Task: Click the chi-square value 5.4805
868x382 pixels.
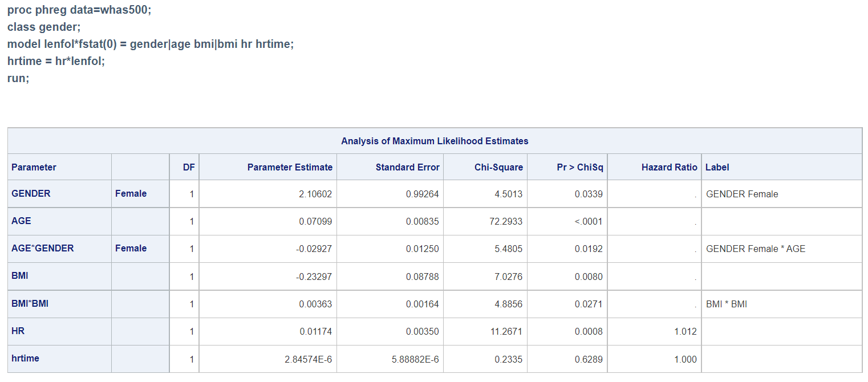Action: point(508,249)
